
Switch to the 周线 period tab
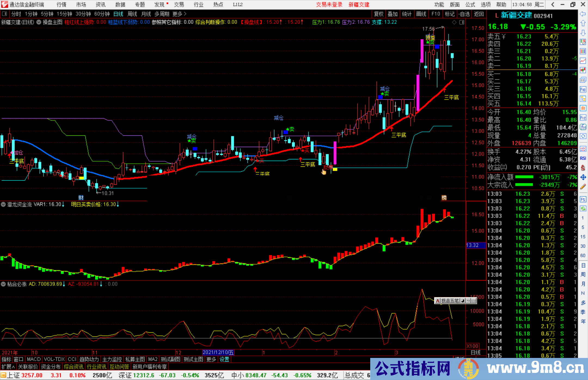132,14
